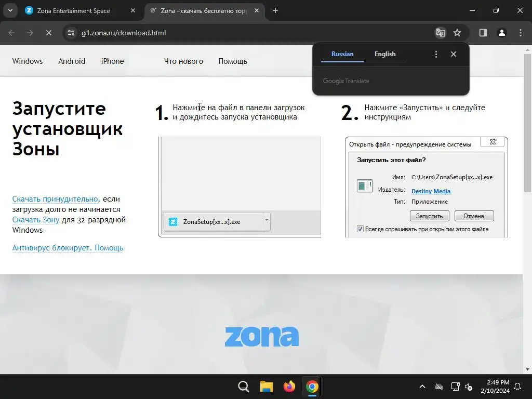Stop loading the page

(x=48, y=33)
